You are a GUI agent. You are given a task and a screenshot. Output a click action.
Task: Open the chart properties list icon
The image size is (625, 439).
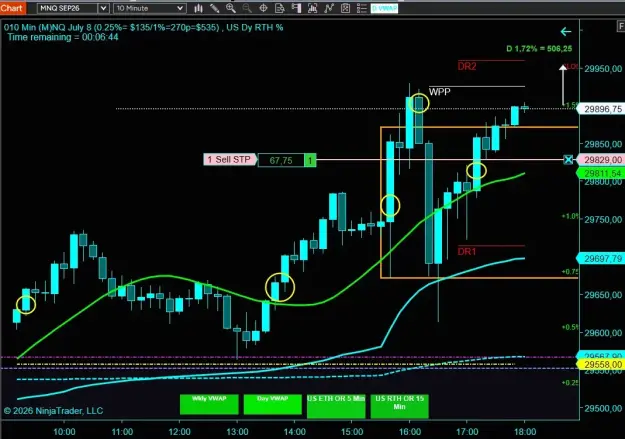(x=362, y=8)
